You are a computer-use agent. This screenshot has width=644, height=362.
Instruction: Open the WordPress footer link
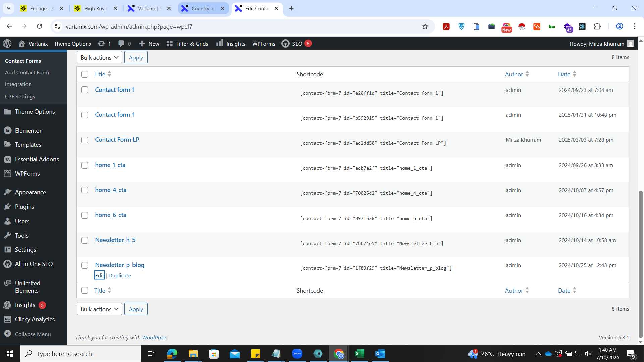point(154,337)
